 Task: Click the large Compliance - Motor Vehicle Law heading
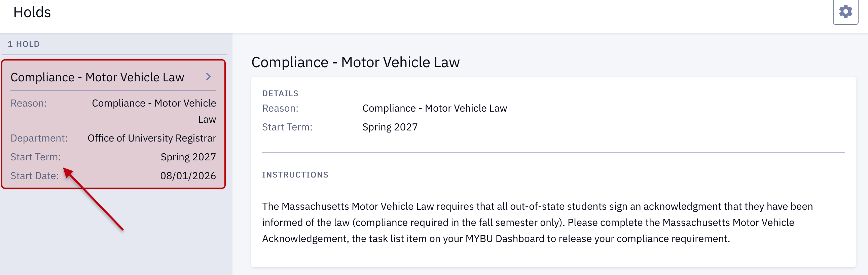(x=356, y=62)
